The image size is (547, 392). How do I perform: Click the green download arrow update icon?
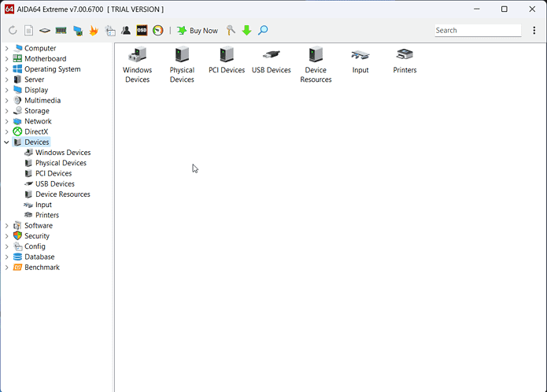pyautogui.click(x=246, y=31)
